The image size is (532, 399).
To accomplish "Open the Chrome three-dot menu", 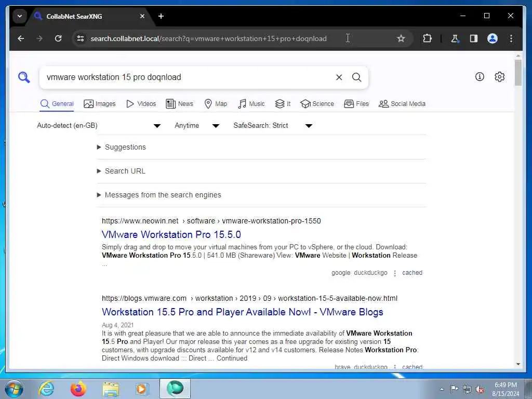I will [x=511, y=38].
